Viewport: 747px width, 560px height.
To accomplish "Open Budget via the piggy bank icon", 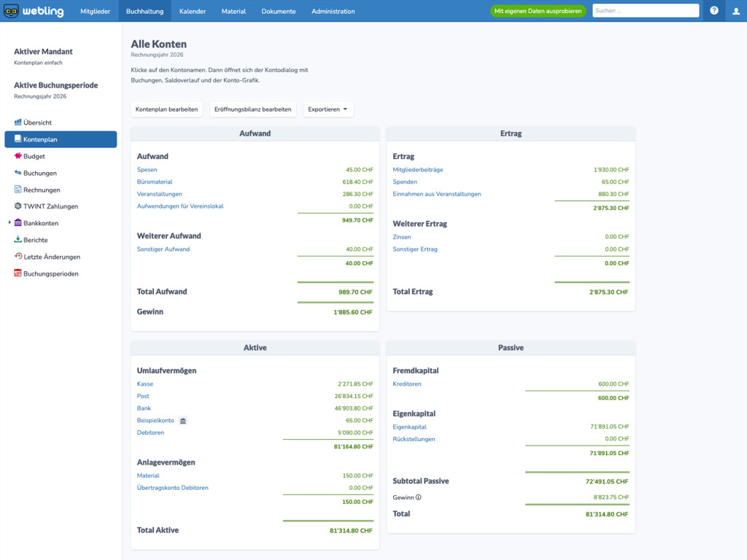I will (x=18, y=156).
